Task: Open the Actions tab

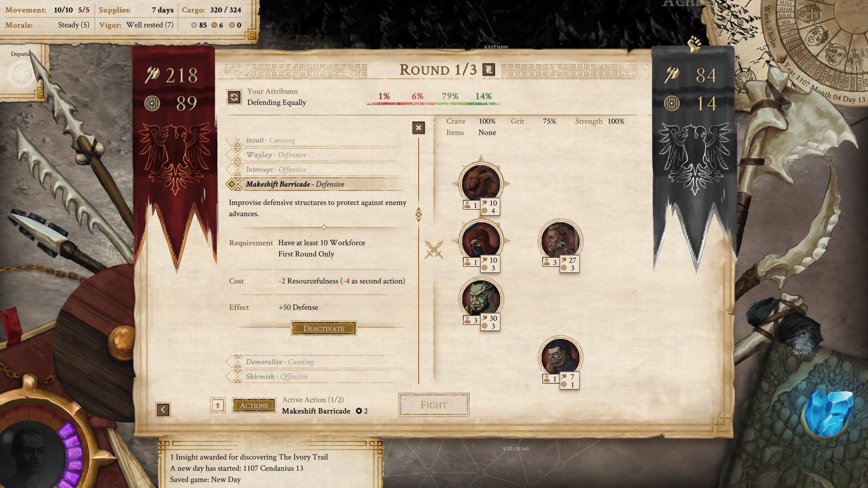Action: (x=254, y=405)
